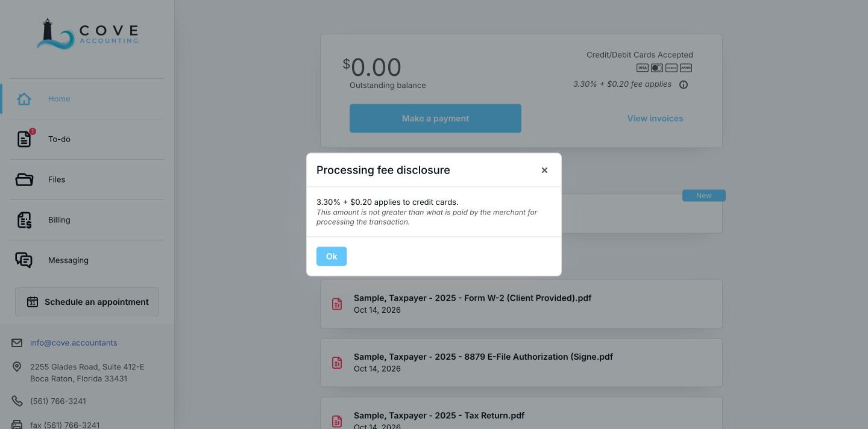Screen dimensions: 868x429
Task: Click Make a payment button
Action: click(435, 119)
